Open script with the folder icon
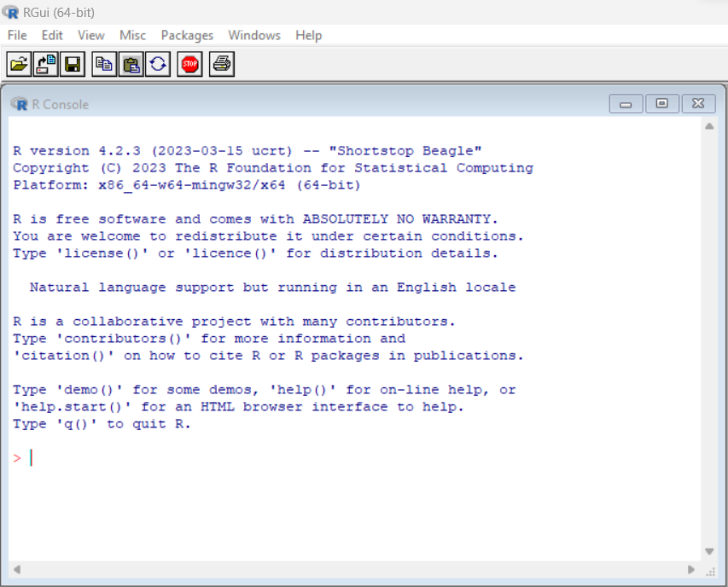The height and width of the screenshot is (587, 728). click(x=19, y=64)
